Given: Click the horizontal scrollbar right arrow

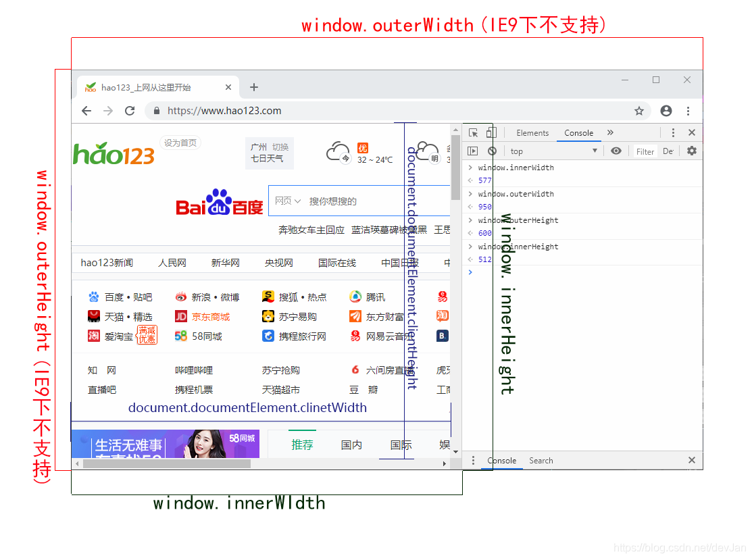Looking at the screenshot, I should 444,463.
